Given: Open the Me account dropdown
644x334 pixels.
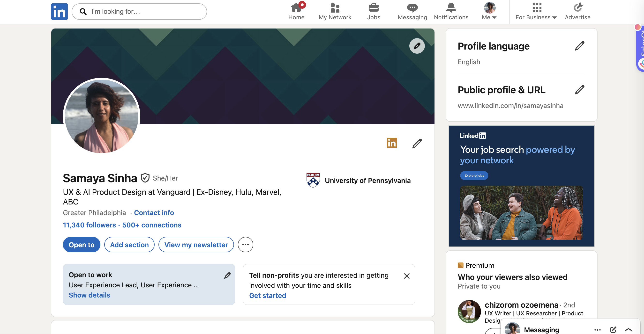Looking at the screenshot, I should 489,11.
